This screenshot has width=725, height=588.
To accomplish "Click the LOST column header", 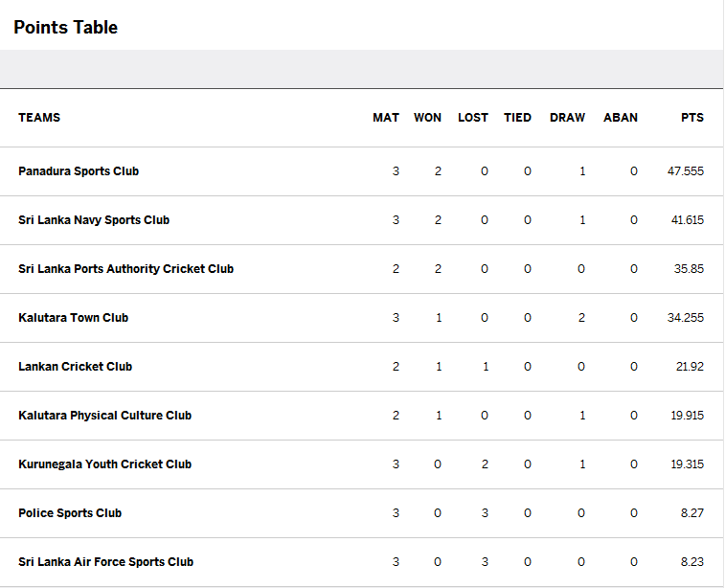I will pyautogui.click(x=473, y=118).
